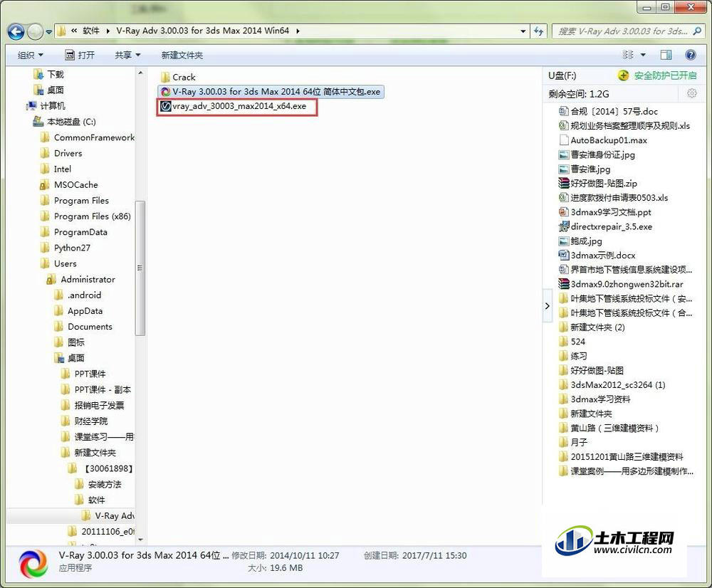The height and width of the screenshot is (588, 712).
Task: Open the 新建文件夹 (2) folder
Action: click(x=592, y=327)
